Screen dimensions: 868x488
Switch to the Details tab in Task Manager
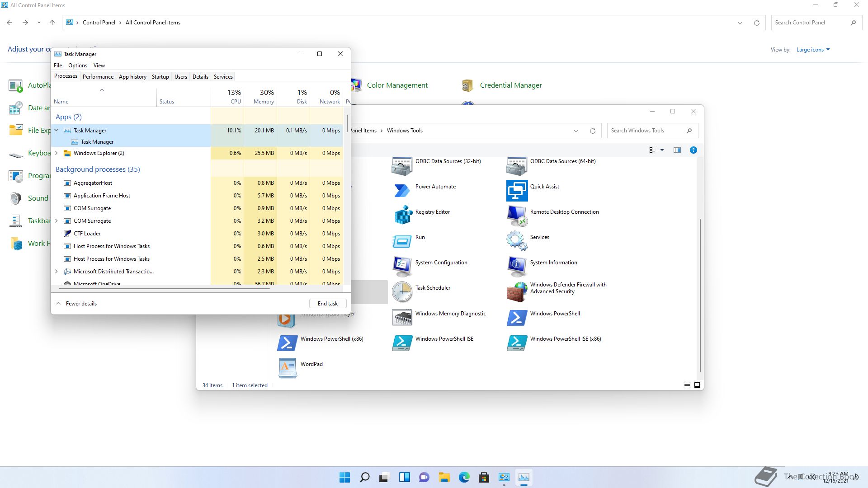tap(200, 77)
